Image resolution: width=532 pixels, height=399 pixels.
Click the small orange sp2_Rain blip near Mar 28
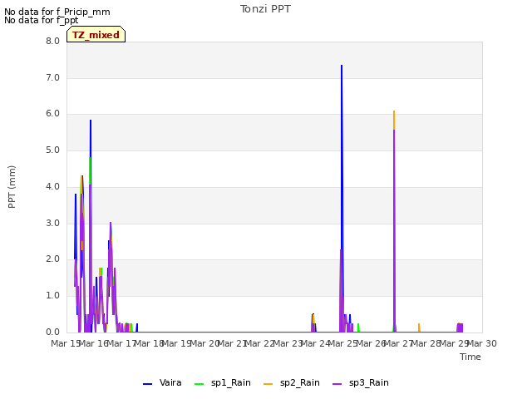tap(419, 328)
